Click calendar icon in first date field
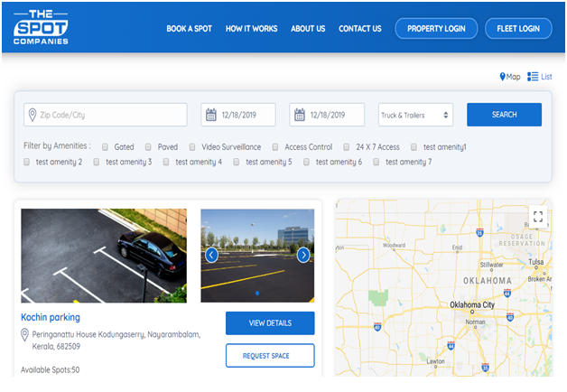This screenshot has width=567, height=392. tap(211, 115)
